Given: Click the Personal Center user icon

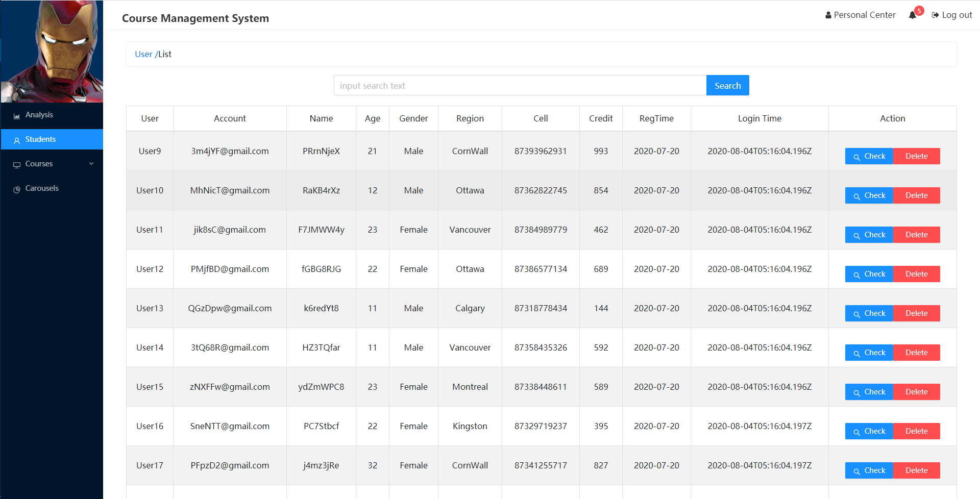Looking at the screenshot, I should (828, 15).
